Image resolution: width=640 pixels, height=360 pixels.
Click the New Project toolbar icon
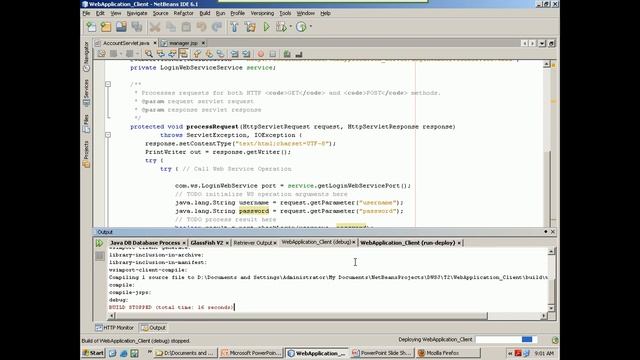click(106, 27)
